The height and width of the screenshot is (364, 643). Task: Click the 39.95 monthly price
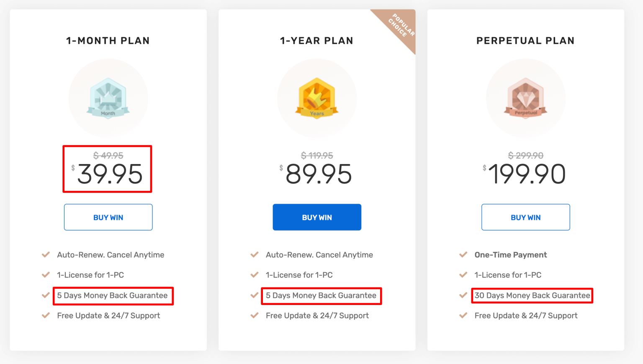110,174
